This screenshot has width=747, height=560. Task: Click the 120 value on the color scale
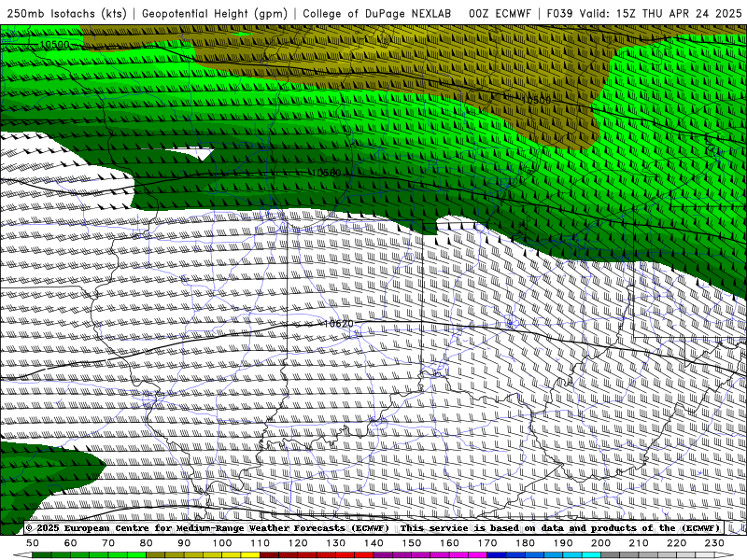[298, 543]
